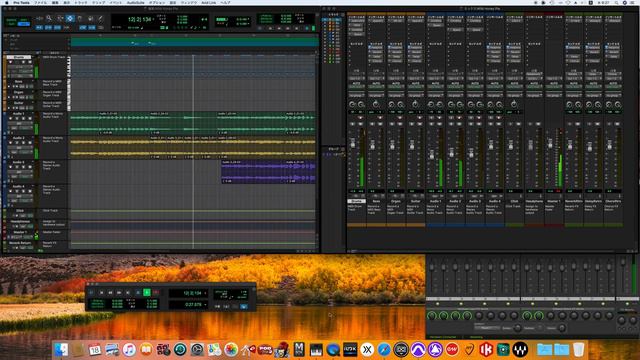Solo the Audio 2 channel in the Mix window
Viewport: 640px width, 360px height.
tap(451, 124)
